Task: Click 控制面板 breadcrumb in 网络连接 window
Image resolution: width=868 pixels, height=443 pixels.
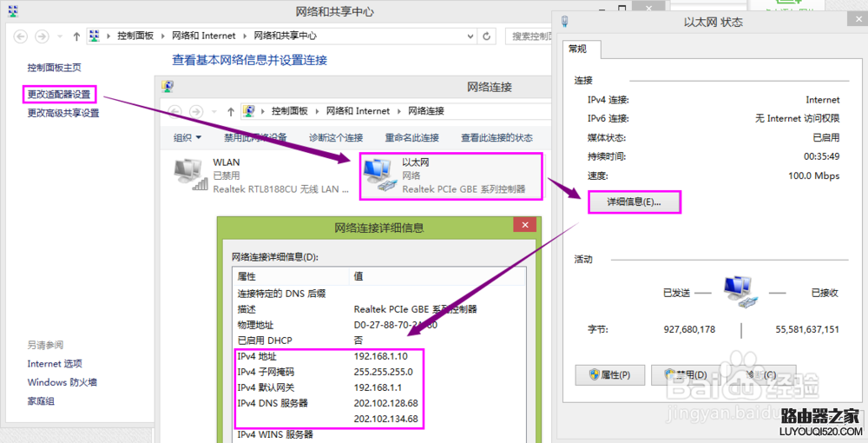Action: tap(290, 111)
